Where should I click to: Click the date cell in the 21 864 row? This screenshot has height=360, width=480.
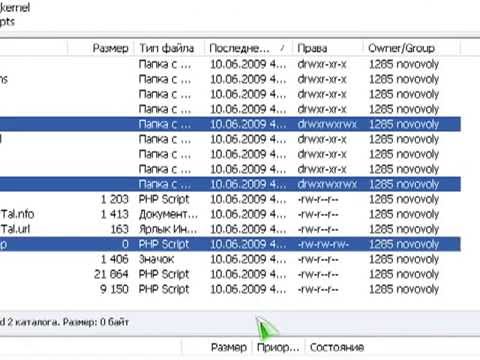(248, 274)
